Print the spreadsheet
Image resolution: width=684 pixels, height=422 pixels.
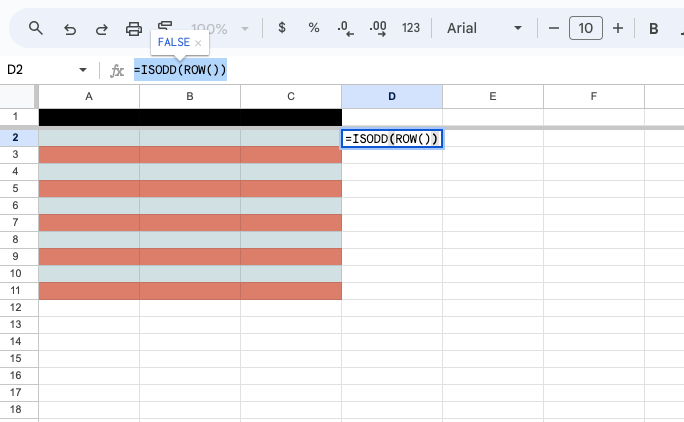click(134, 29)
